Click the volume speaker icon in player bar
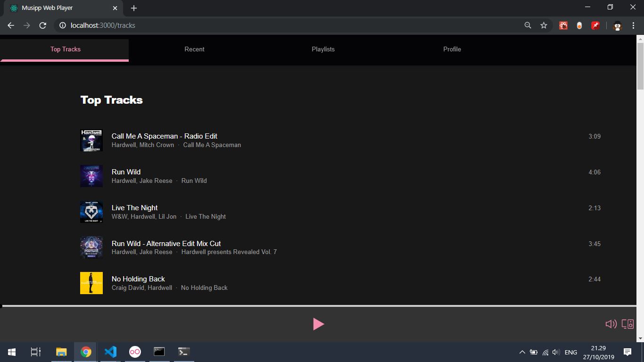The image size is (644, 362). [x=611, y=324]
